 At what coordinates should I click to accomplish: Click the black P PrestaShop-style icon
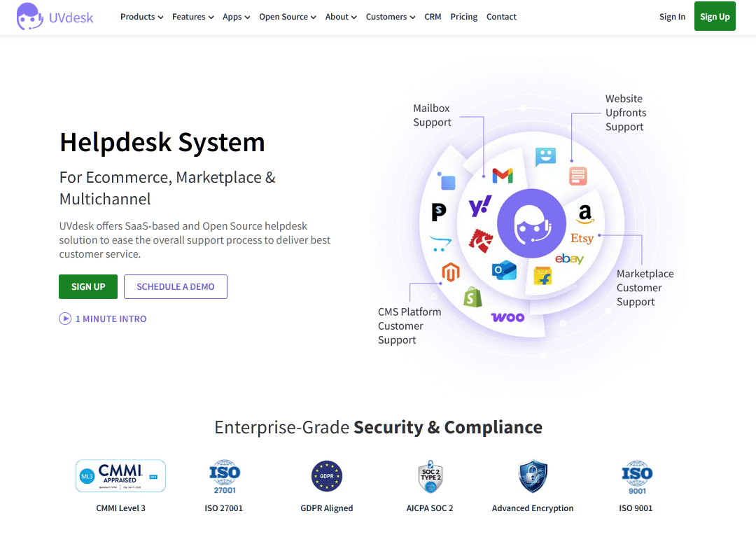pyautogui.click(x=438, y=211)
